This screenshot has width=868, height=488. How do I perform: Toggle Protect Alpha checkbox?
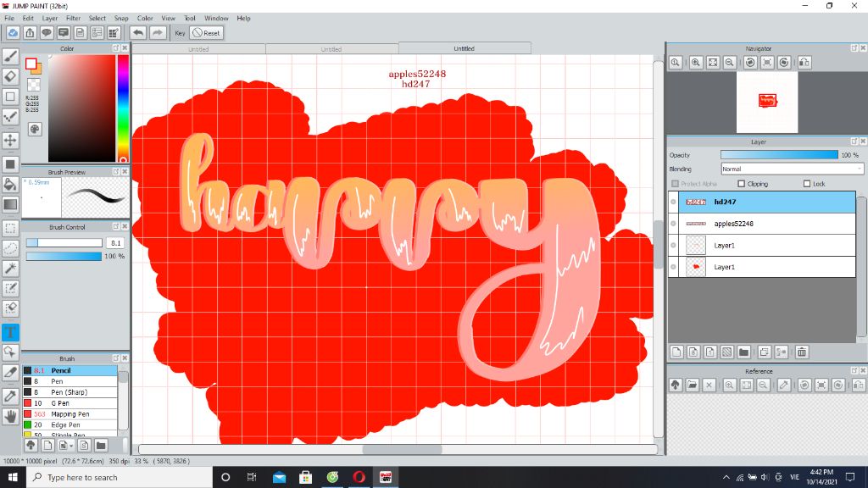675,184
